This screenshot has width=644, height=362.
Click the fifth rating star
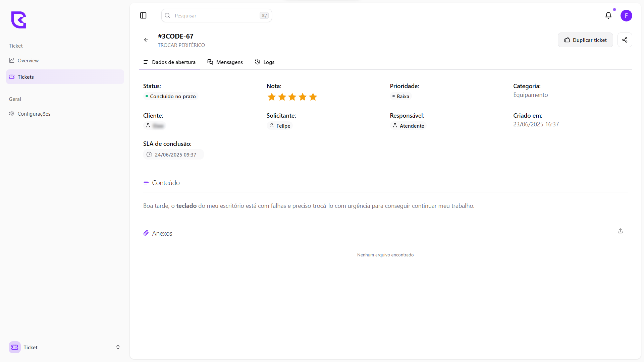tap(313, 97)
